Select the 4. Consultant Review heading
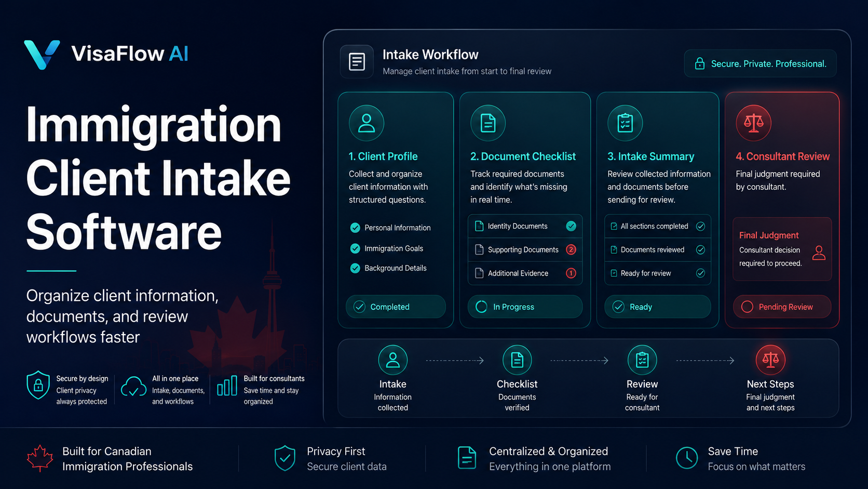Viewport: 868px width, 489px height. (x=782, y=156)
